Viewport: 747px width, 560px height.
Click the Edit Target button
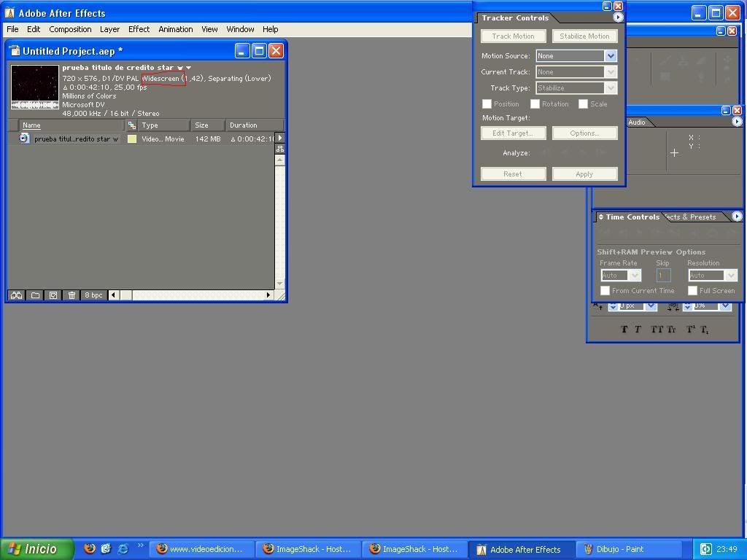(513, 133)
